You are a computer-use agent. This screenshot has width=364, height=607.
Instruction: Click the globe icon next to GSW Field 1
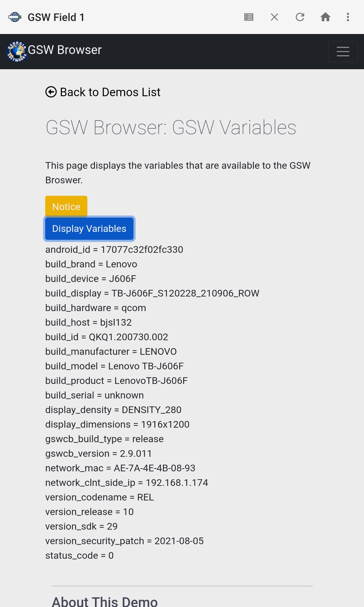15,17
